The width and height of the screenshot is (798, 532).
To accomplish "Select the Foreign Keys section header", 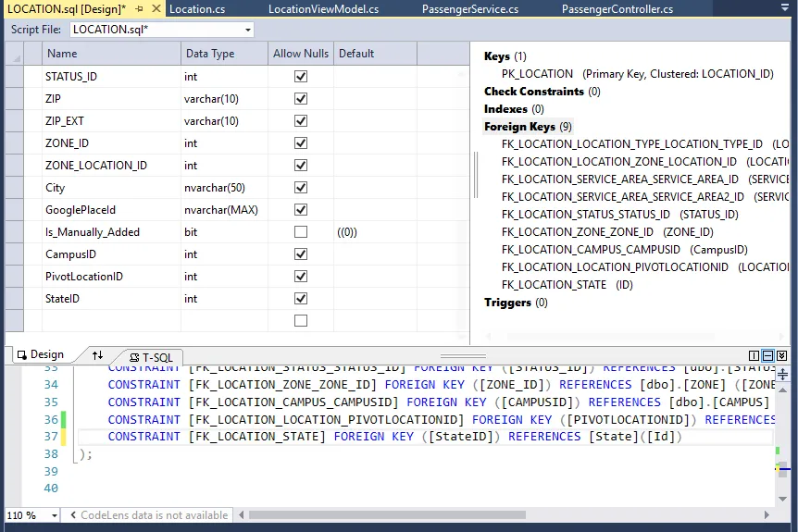I will click(519, 127).
